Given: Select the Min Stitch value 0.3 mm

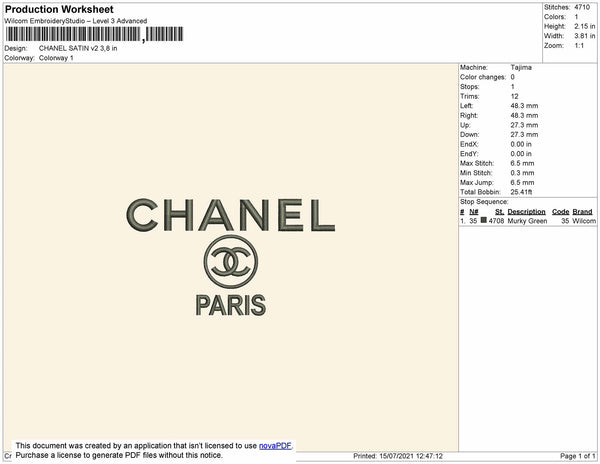Looking at the screenshot, I should (522, 173).
